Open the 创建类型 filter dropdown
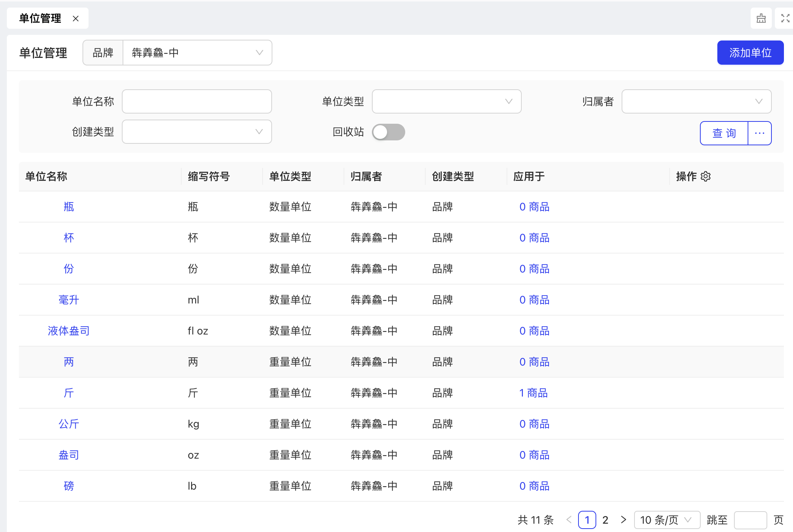 pos(197,132)
